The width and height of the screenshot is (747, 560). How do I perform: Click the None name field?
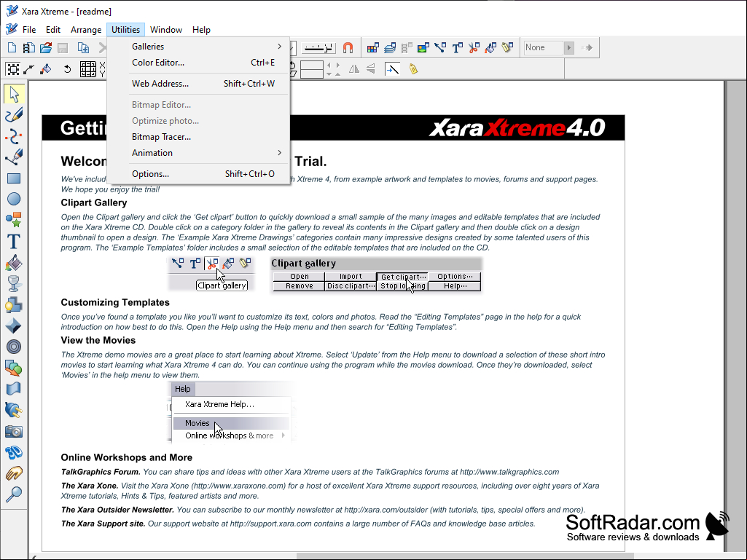point(544,47)
